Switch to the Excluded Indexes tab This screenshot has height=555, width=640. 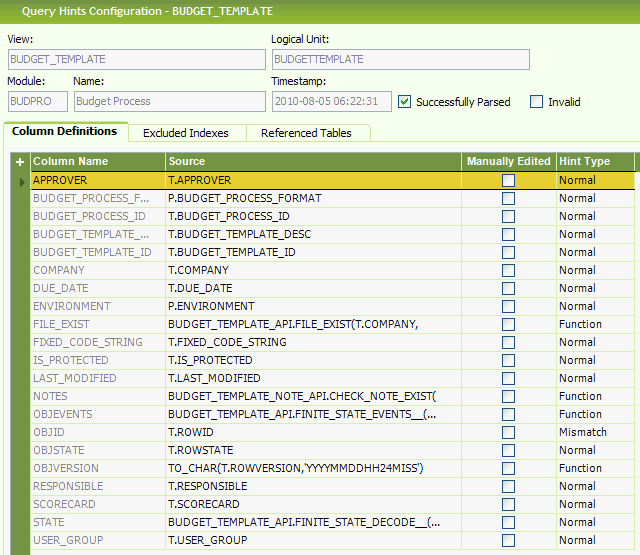pyautogui.click(x=185, y=133)
